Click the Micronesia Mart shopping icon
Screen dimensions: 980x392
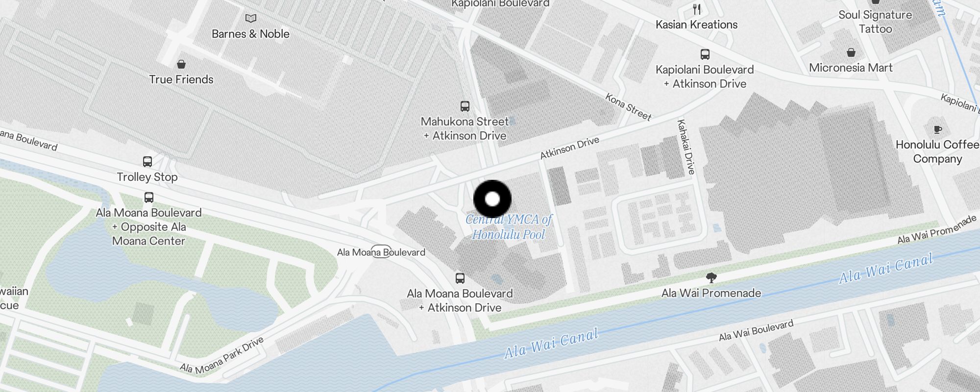tap(851, 52)
